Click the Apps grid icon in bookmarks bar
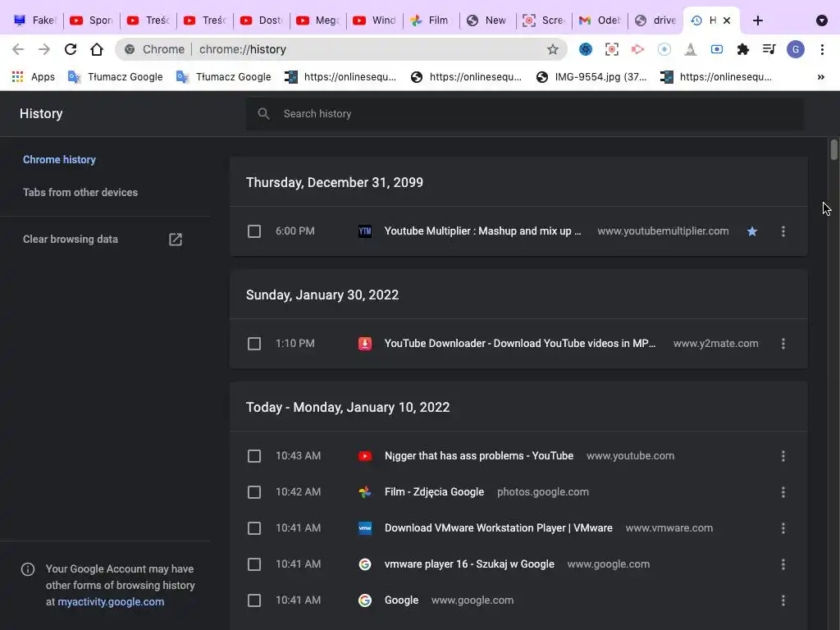840x630 pixels. pyautogui.click(x=17, y=77)
